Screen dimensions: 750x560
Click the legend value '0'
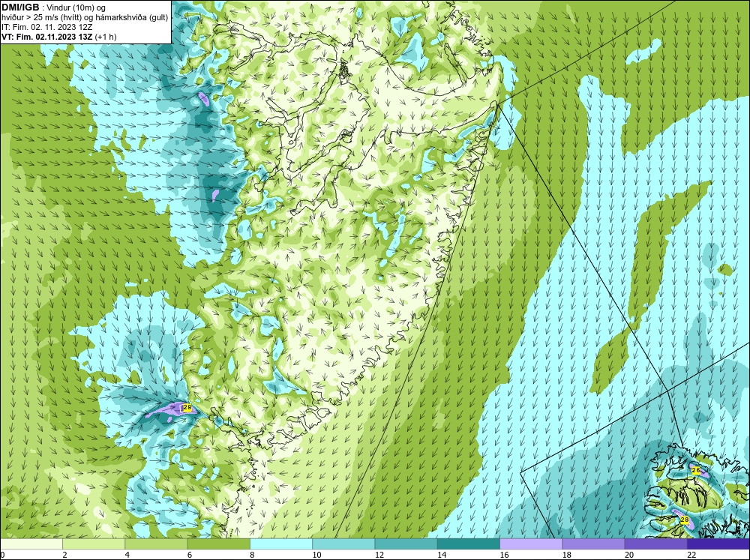(2, 555)
